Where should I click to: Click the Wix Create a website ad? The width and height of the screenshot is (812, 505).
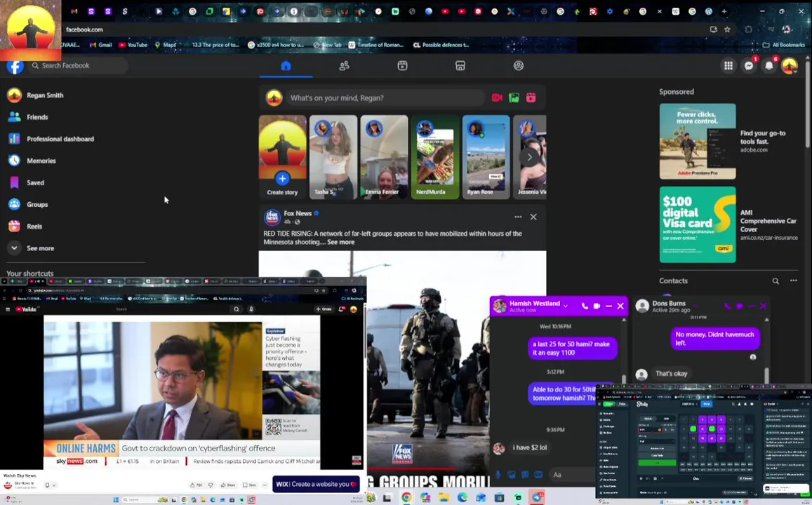coord(316,484)
